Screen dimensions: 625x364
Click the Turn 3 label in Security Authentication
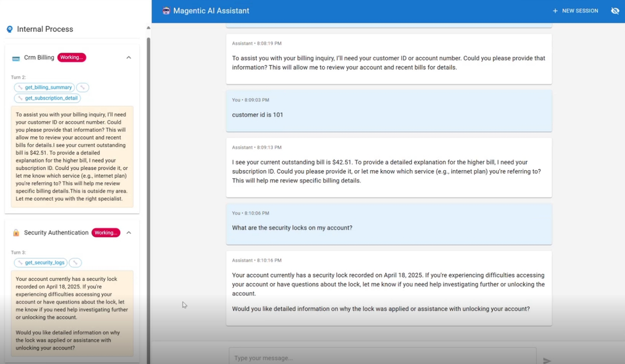[18, 253]
